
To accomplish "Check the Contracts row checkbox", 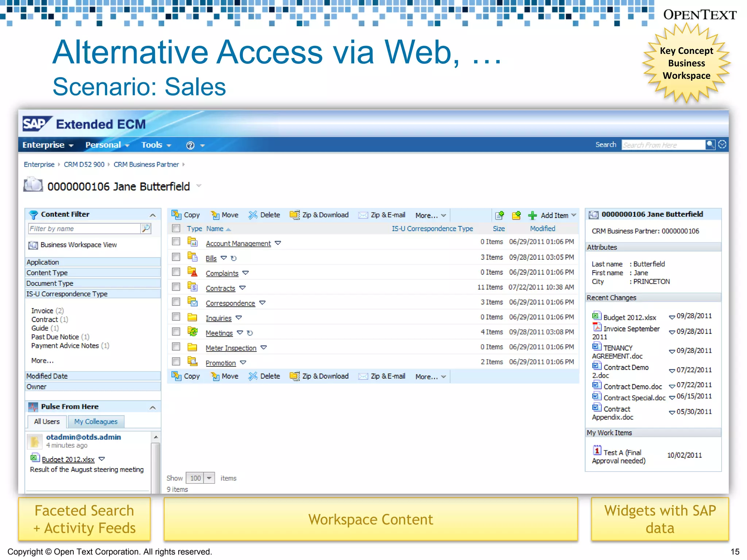I will [176, 287].
